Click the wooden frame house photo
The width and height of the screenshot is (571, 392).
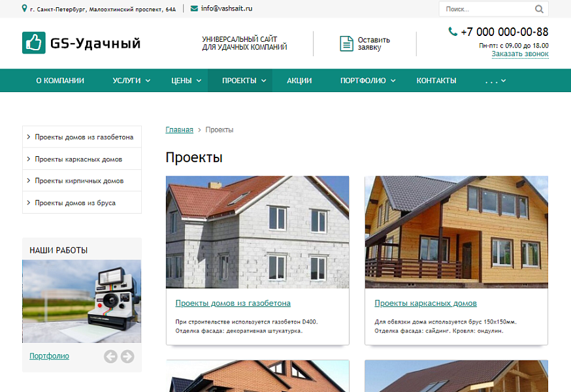coord(456,232)
